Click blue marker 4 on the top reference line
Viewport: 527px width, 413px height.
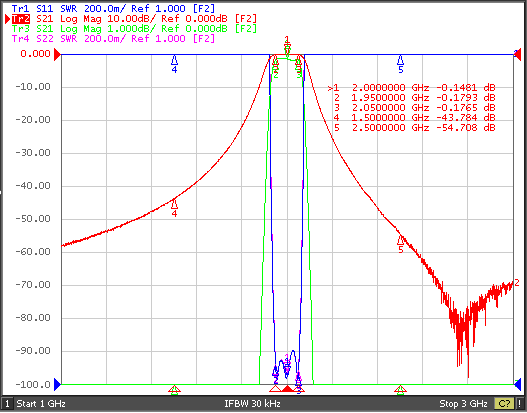[x=174, y=60]
